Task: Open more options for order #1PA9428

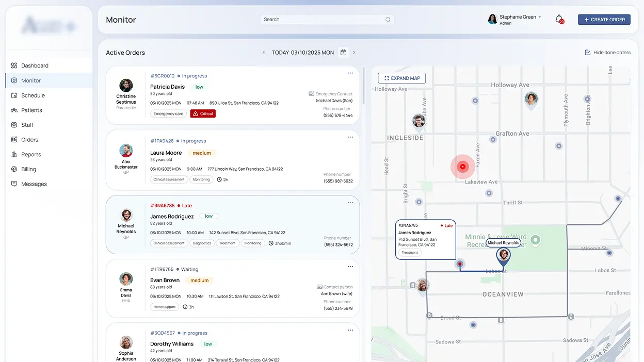Action: point(350,137)
